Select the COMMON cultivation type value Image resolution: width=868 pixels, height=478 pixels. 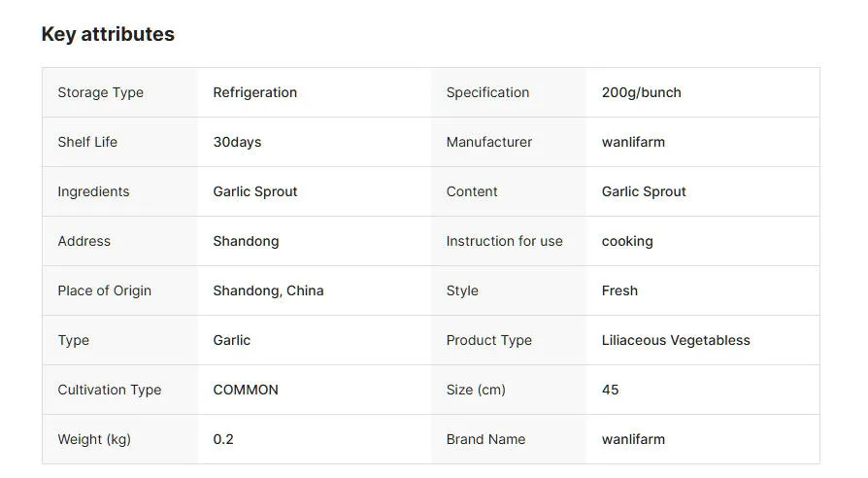tap(246, 390)
